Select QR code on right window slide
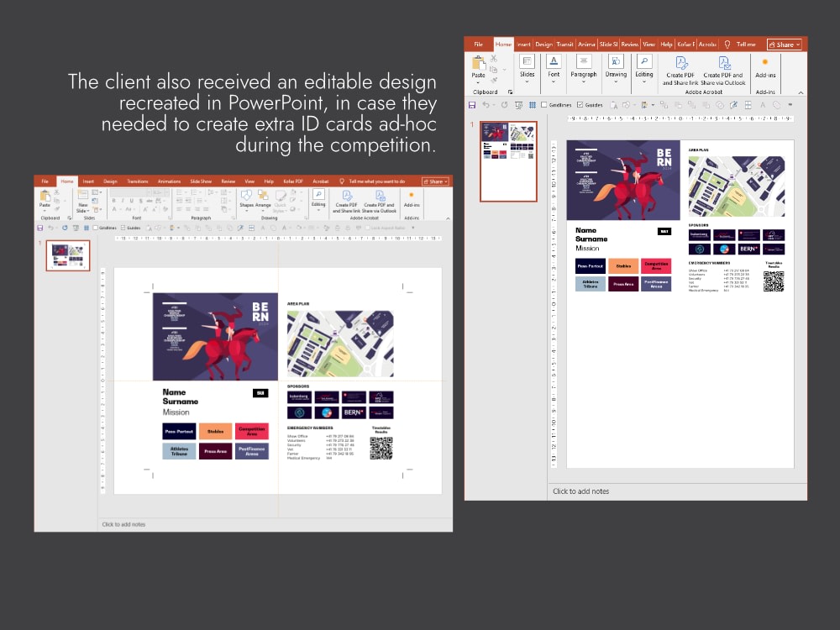This screenshot has height=630, width=840. click(x=774, y=281)
